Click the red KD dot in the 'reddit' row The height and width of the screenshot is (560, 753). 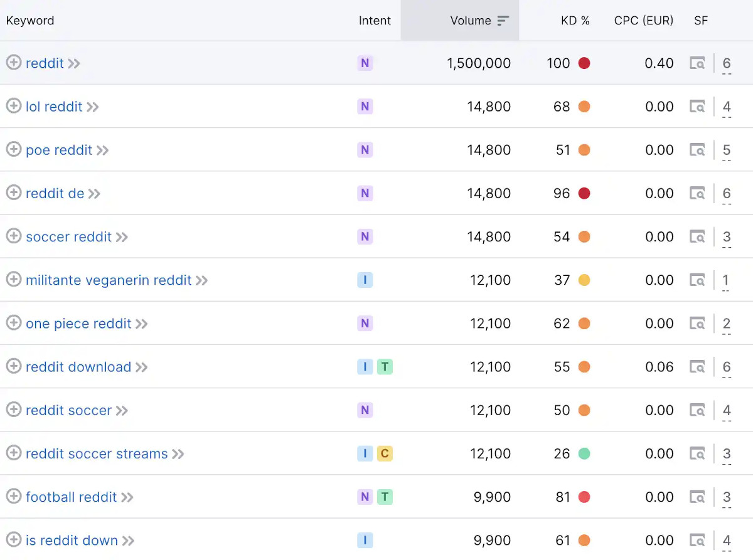584,63
